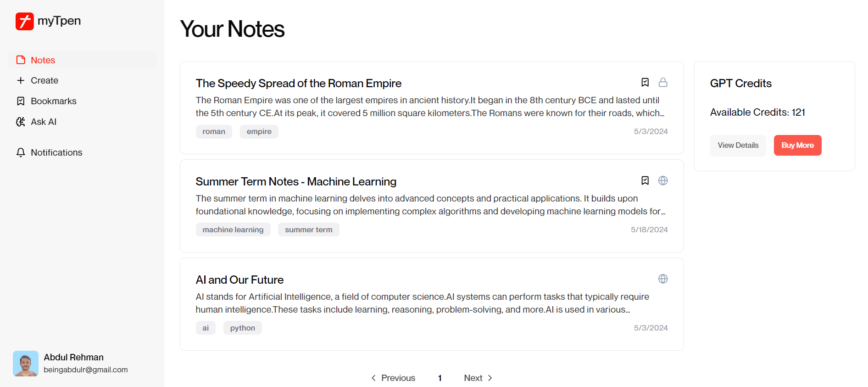Click the lock icon on the Roman Empire note
868x387 pixels.
point(663,82)
